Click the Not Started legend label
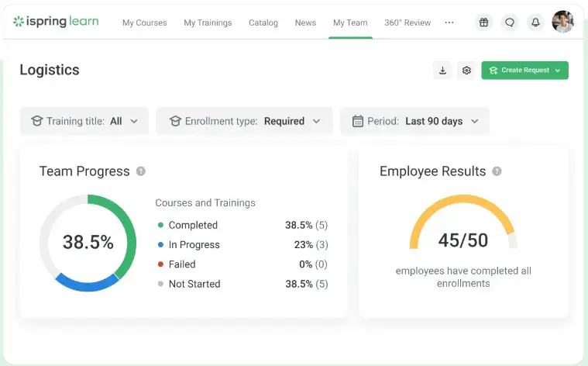Image resolution: width=588 pixels, height=366 pixels. click(194, 284)
